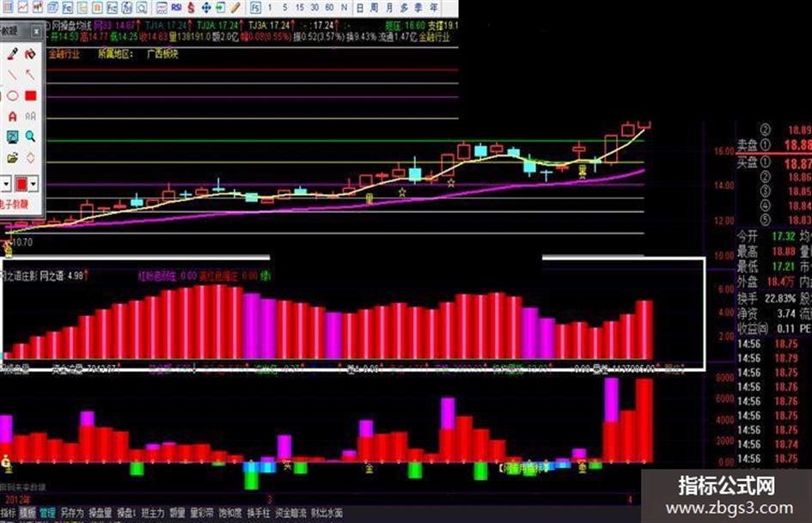
Task: Click the 广西板块 region label
Action: [x=162, y=54]
